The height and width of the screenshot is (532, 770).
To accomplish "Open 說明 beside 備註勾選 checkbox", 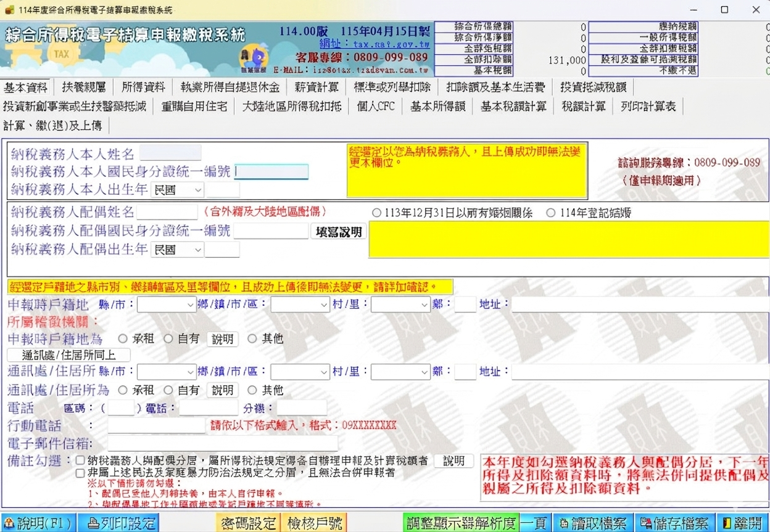I will click(x=453, y=461).
